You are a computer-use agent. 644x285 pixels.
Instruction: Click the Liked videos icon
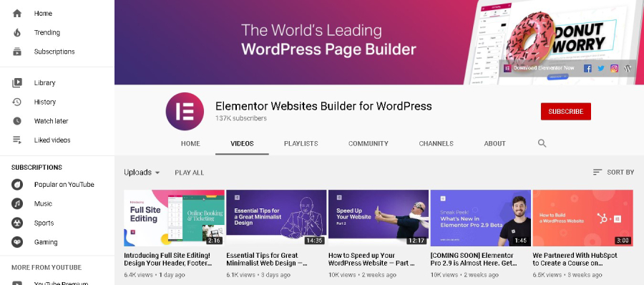point(17,140)
